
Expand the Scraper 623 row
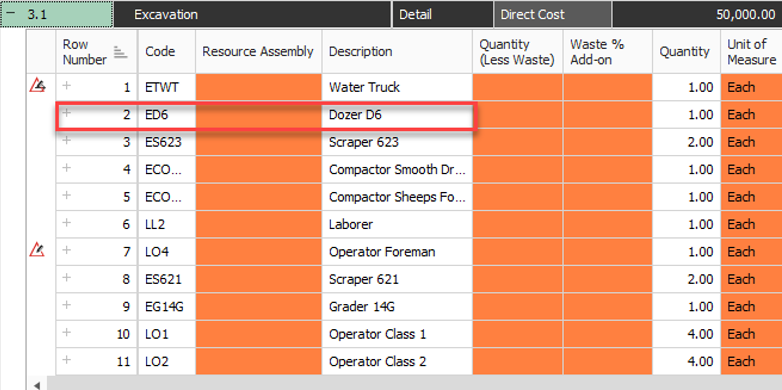tap(66, 141)
